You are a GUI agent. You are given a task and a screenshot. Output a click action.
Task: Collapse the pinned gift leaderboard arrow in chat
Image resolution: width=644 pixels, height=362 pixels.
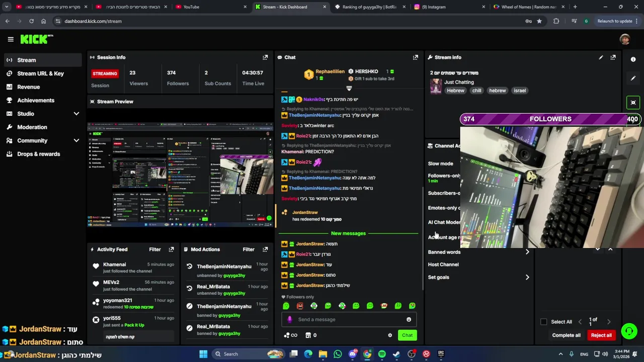point(349,88)
